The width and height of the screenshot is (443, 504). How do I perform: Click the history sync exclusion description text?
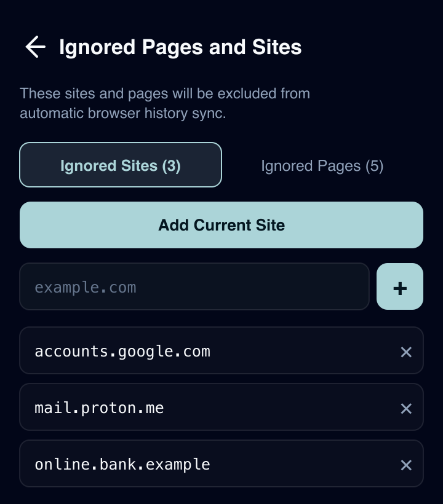(x=165, y=103)
